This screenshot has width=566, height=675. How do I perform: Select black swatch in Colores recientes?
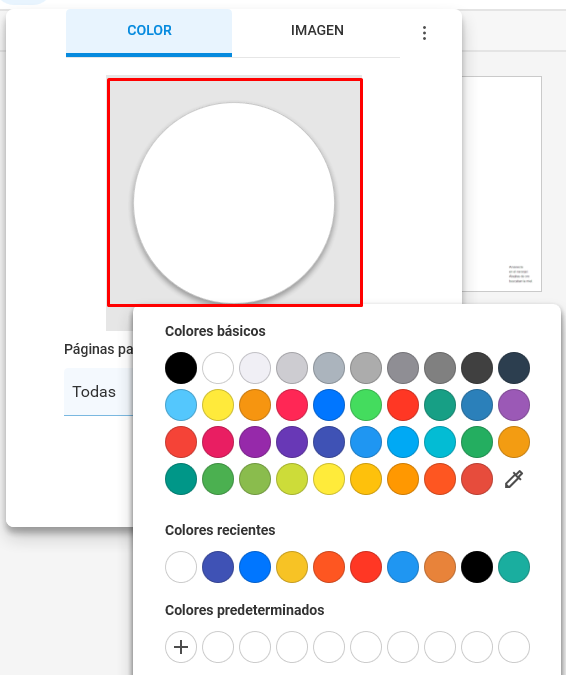coord(477,567)
